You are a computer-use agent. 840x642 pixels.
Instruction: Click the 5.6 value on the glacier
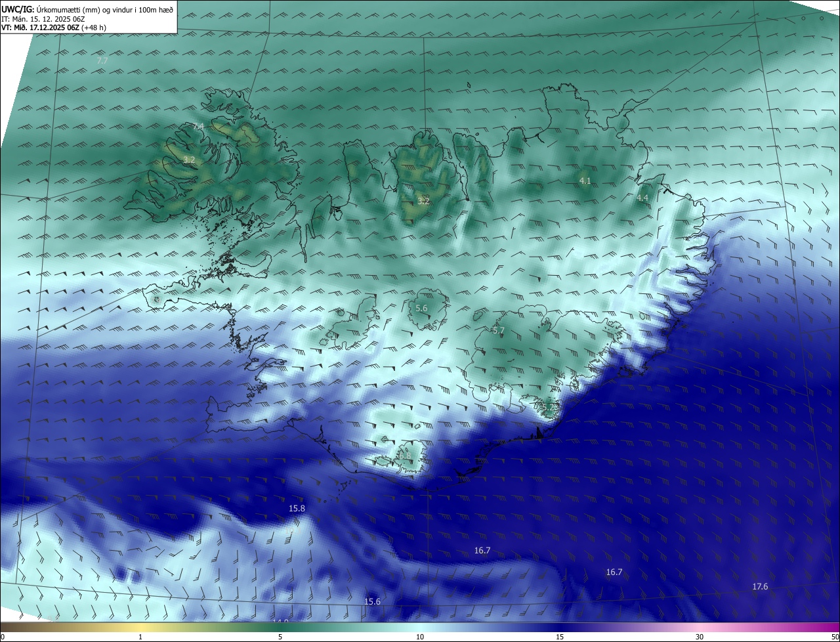[x=422, y=308]
